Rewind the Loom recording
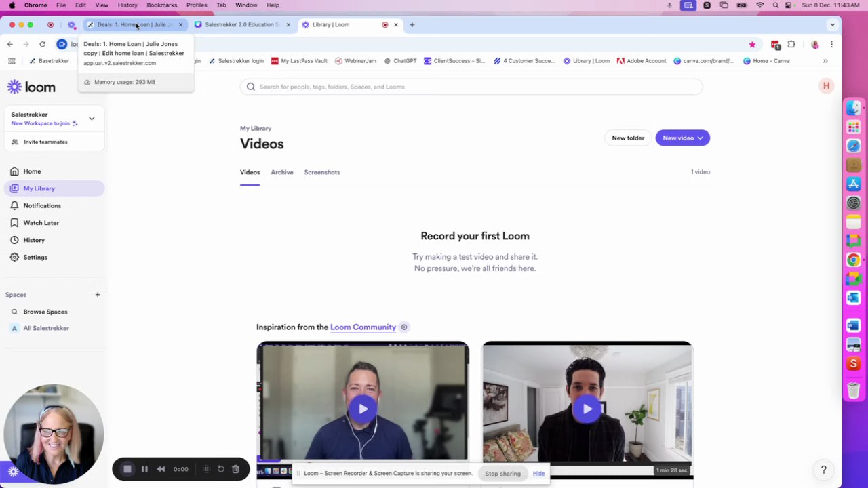 pos(161,469)
